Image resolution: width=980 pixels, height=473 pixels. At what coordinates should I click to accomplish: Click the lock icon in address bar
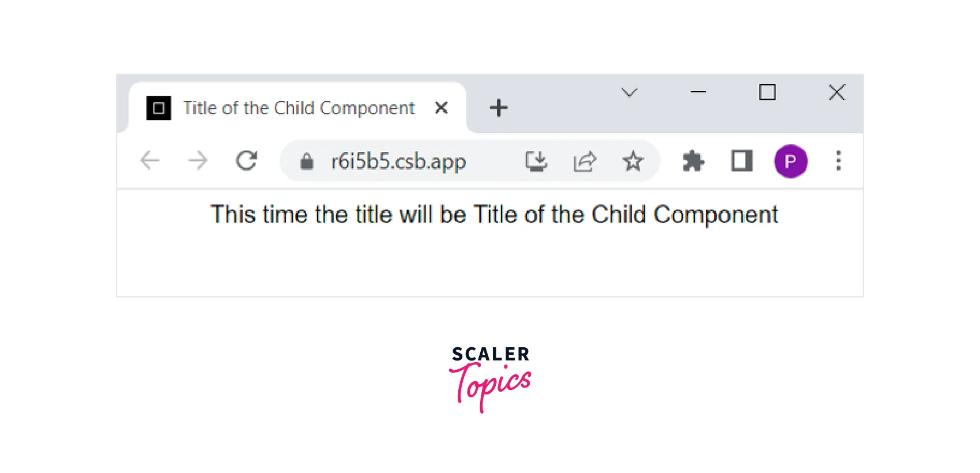click(307, 162)
